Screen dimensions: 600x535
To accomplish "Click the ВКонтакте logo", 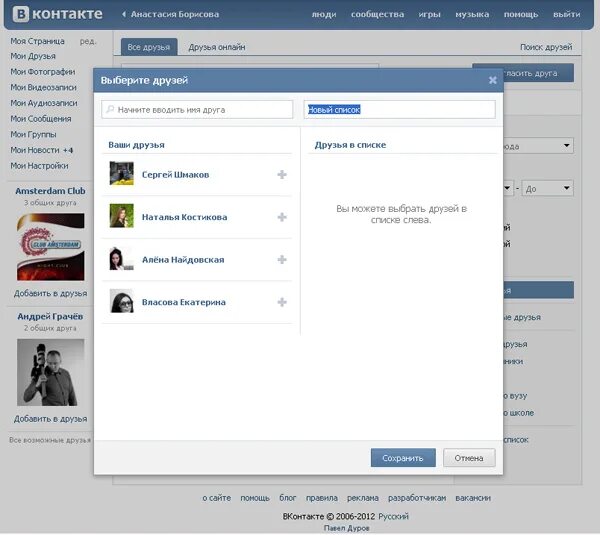I will pos(58,14).
